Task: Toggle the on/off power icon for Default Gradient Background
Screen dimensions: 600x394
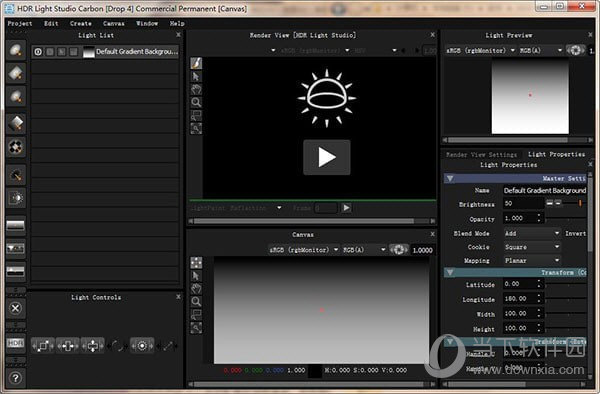Action: (38, 52)
